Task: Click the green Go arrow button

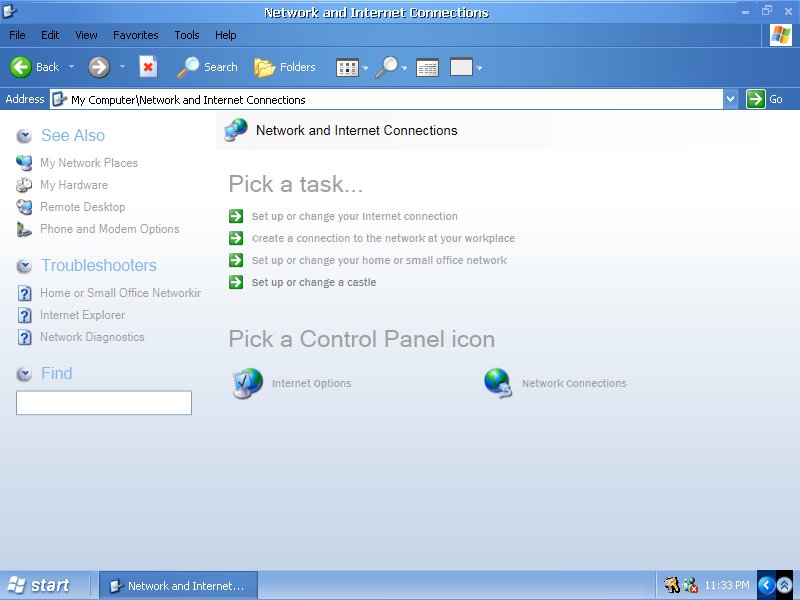Action: tap(756, 99)
